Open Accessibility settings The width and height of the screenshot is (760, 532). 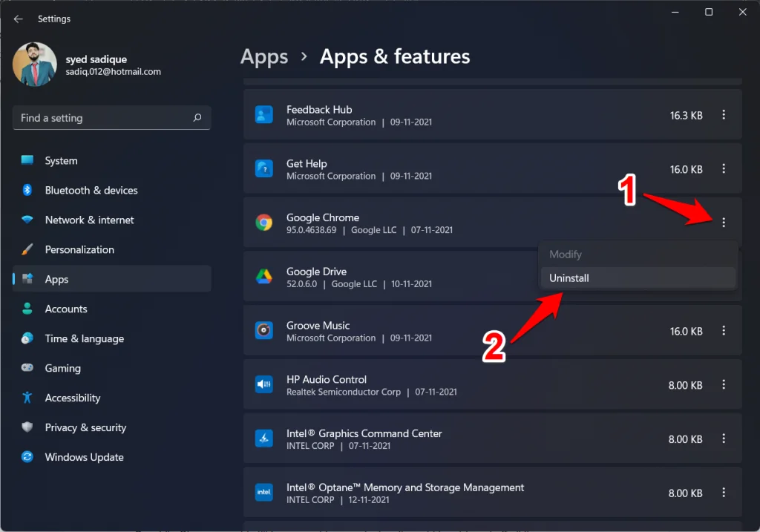coord(111,398)
